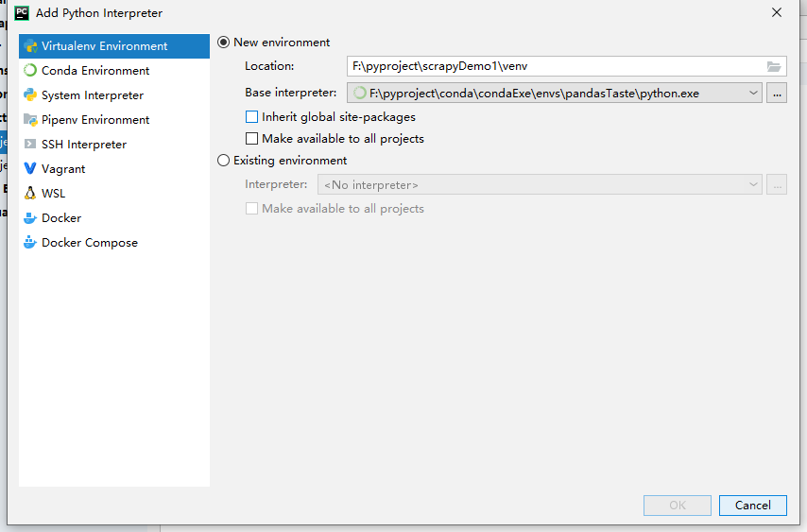This screenshot has width=807, height=532.
Task: Enable Inherit global site-packages checkbox
Action: tap(251, 117)
